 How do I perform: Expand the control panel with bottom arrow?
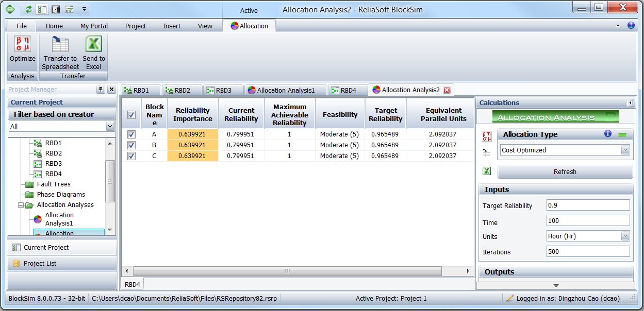555,285
